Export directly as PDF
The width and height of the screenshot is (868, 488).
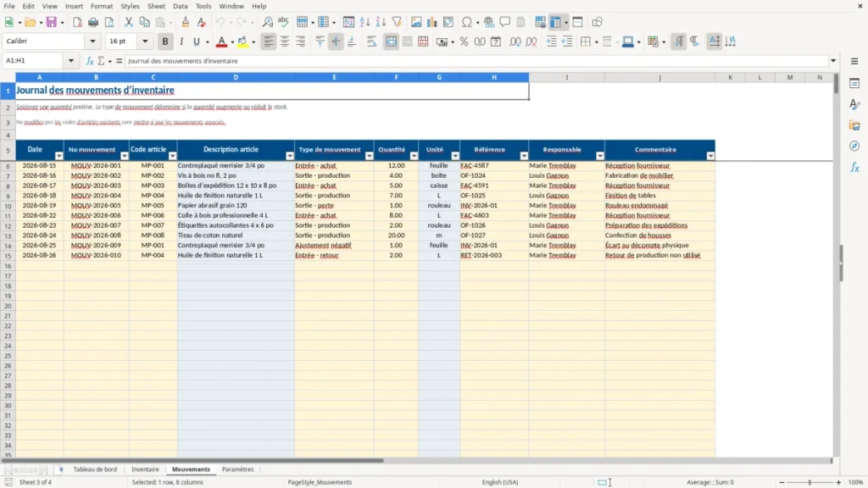pyautogui.click(x=77, y=22)
